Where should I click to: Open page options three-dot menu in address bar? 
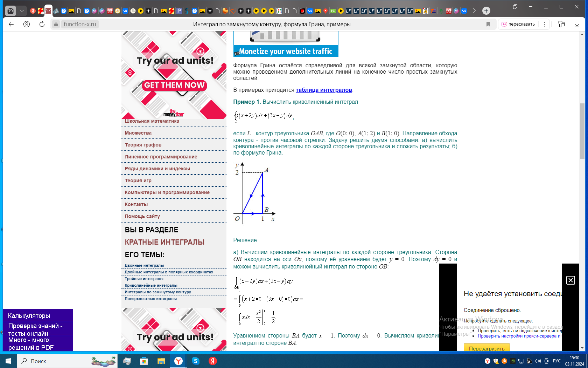pyautogui.click(x=544, y=24)
